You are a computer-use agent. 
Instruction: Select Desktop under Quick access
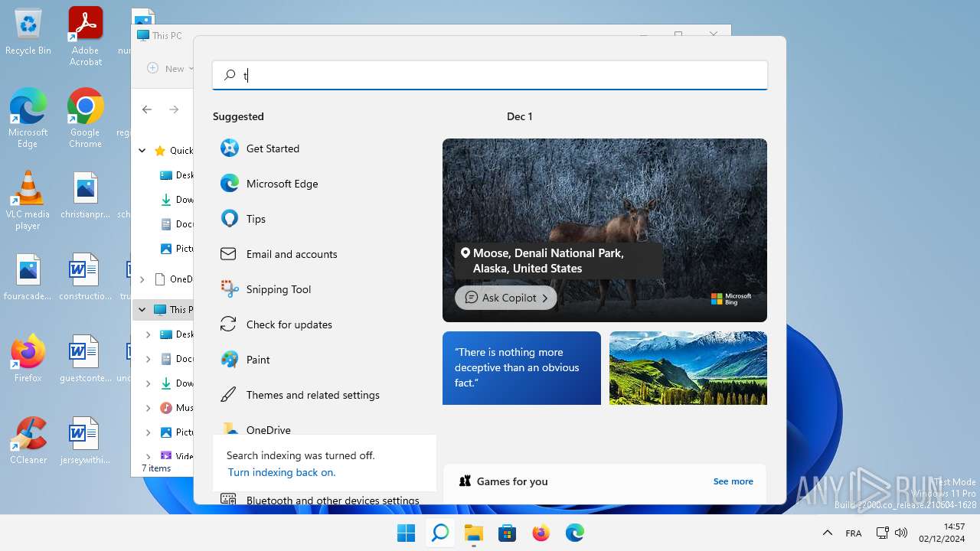tap(176, 175)
